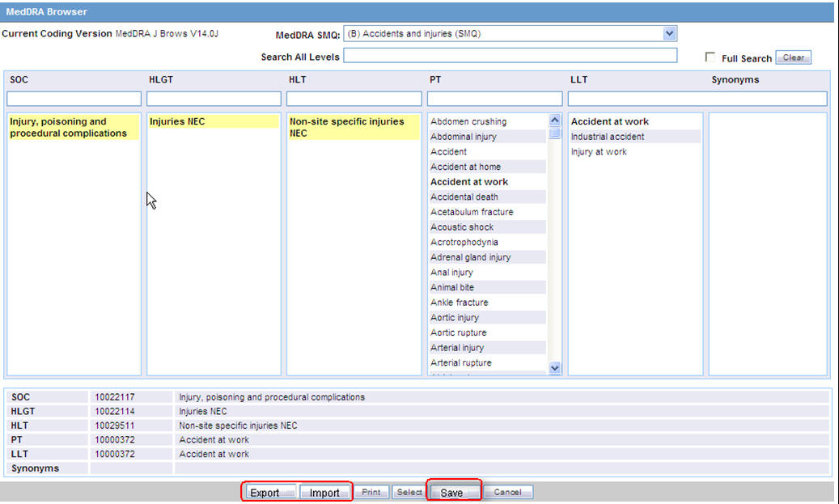This screenshot has width=839, height=504.
Task: Click the Clear button
Action: [x=794, y=57]
